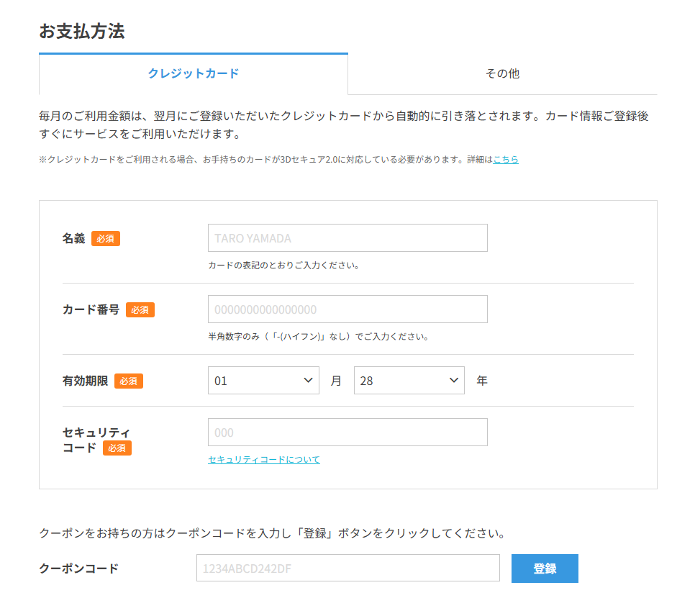695x616 pixels.
Task: Click the 必須 badge beside 有効期限
Action: pyautogui.click(x=129, y=381)
